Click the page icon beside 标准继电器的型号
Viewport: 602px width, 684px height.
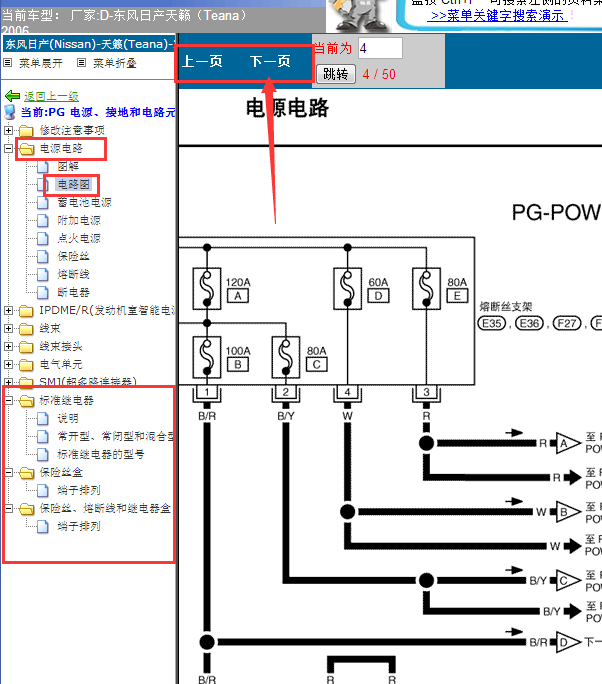(x=43, y=455)
